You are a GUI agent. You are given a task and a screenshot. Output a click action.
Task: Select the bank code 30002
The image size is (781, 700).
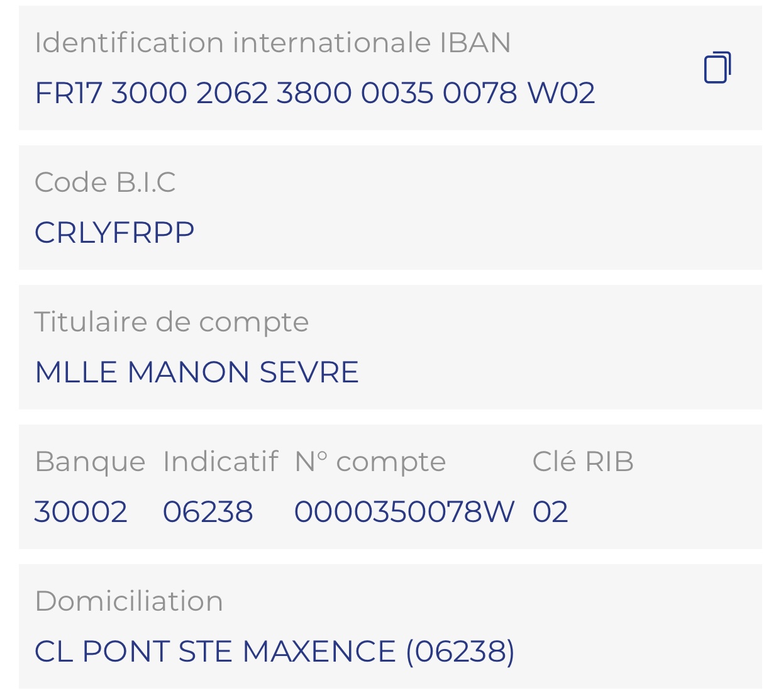click(81, 511)
